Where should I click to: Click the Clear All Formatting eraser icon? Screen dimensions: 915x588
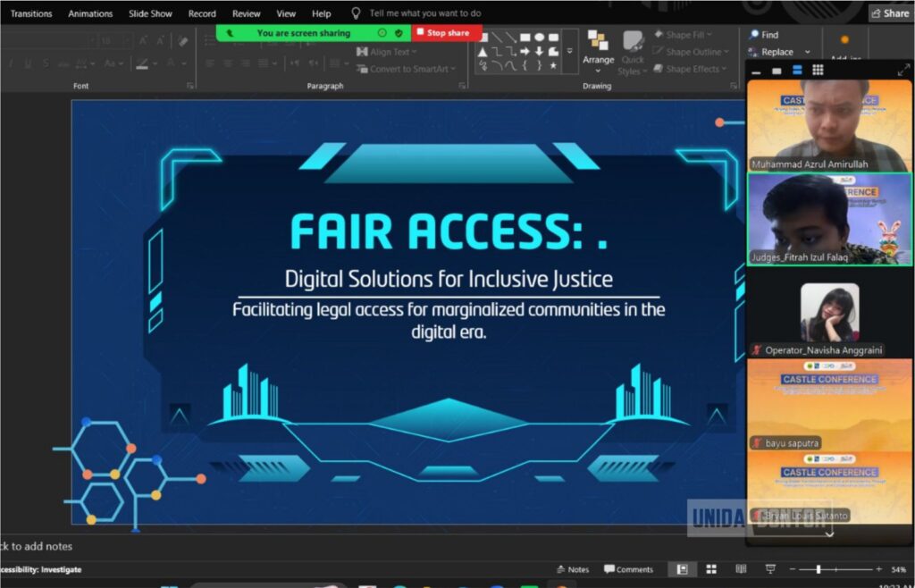(183, 41)
